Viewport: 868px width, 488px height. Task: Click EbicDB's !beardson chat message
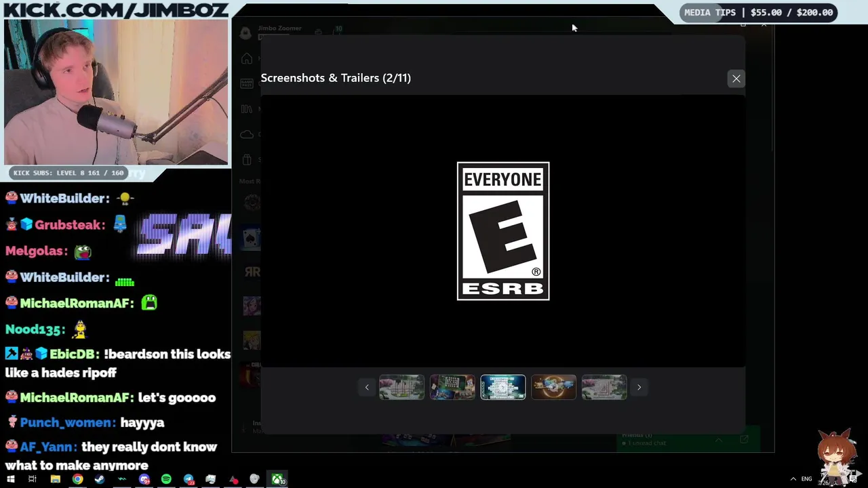(118, 363)
